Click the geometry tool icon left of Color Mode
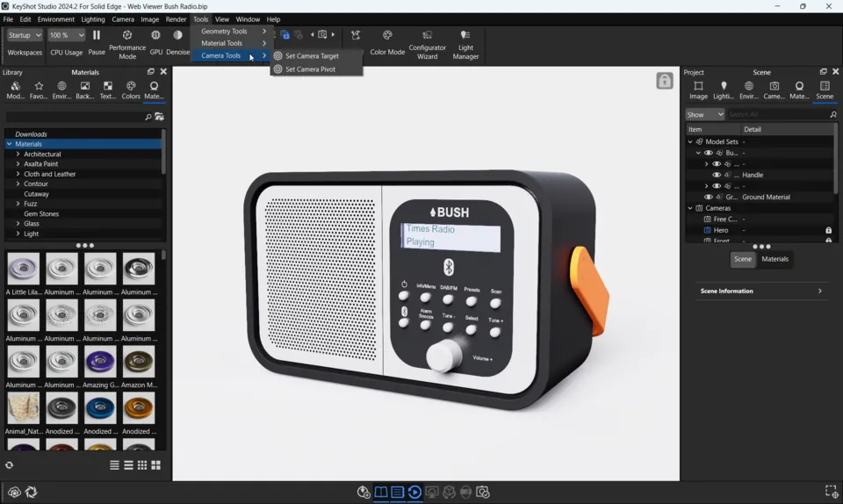Screen dimensions: 843x504 coord(356,35)
